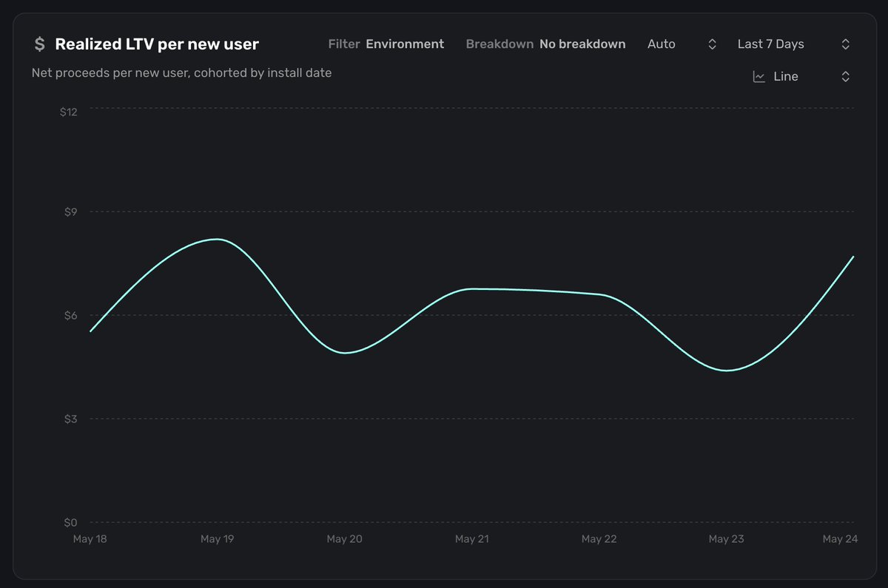The width and height of the screenshot is (888, 588).
Task: Click the $0 axis label
Action: click(71, 522)
